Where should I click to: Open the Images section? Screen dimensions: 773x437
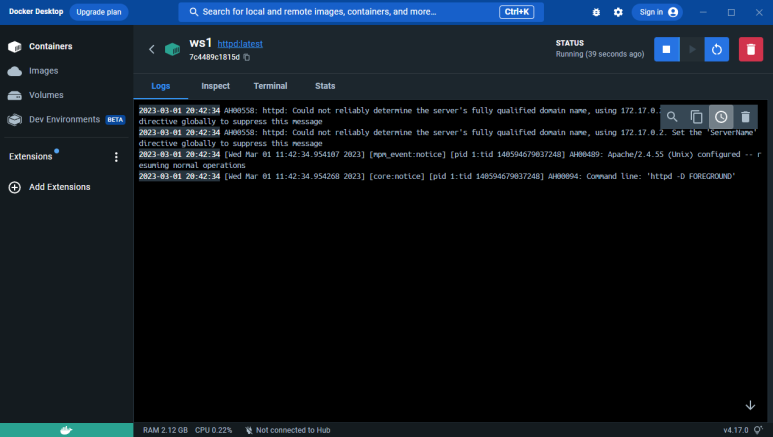(43, 71)
